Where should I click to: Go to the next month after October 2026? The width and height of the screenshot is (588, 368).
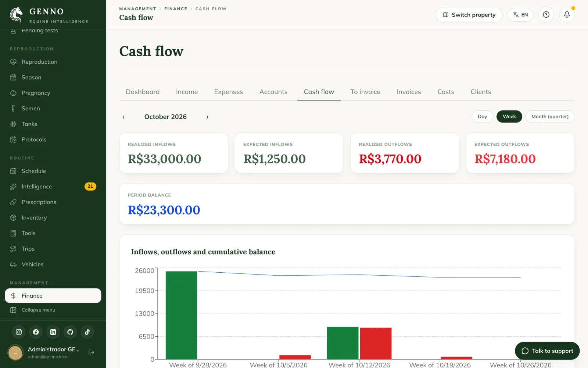click(207, 117)
